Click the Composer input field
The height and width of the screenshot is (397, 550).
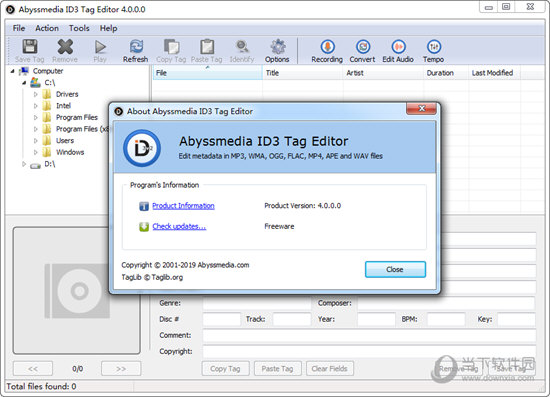click(446, 303)
